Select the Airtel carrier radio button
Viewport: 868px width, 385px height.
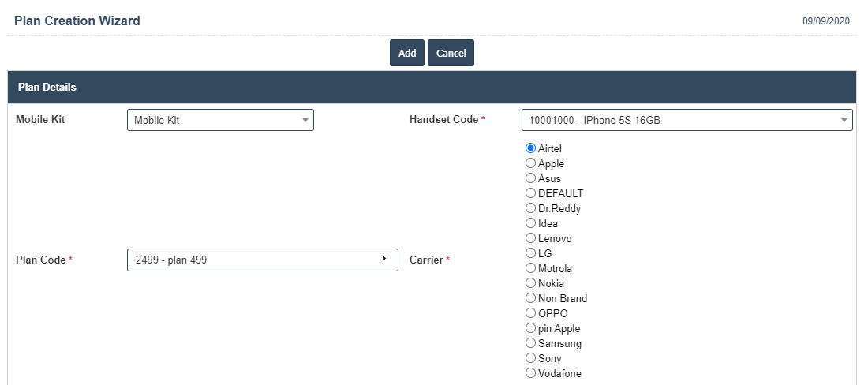pyautogui.click(x=531, y=148)
